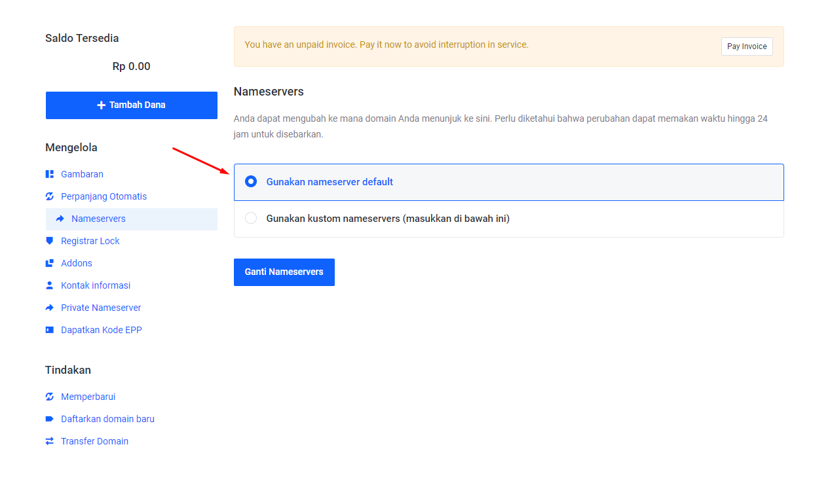Image resolution: width=813 pixels, height=504 pixels.
Task: Select the Perpanjang Otomatis refresh icon
Action: click(x=50, y=196)
